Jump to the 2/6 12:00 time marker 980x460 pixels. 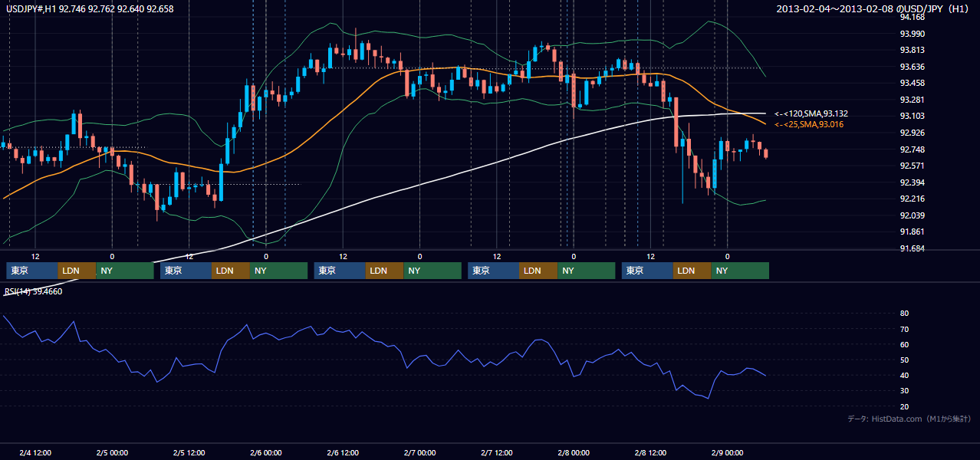(x=343, y=453)
